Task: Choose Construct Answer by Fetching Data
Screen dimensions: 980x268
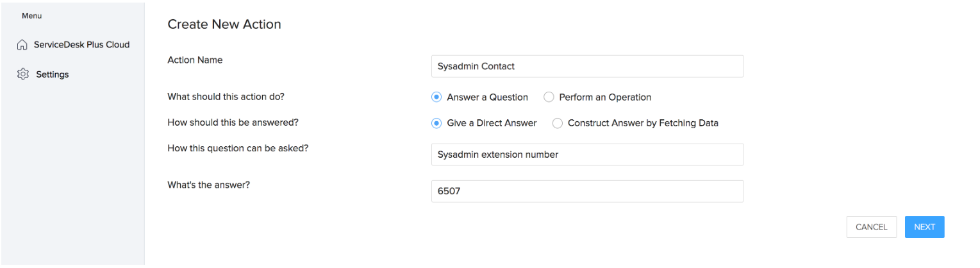Action: click(x=558, y=123)
